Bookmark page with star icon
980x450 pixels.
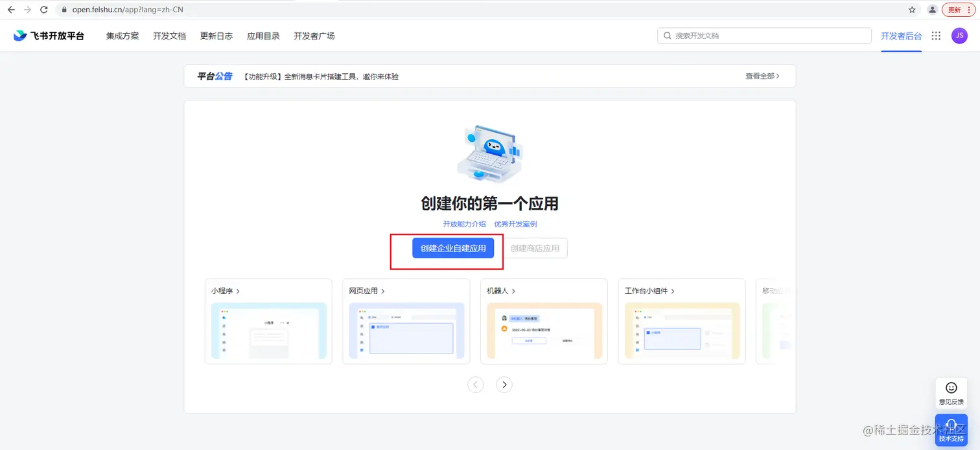point(912,10)
